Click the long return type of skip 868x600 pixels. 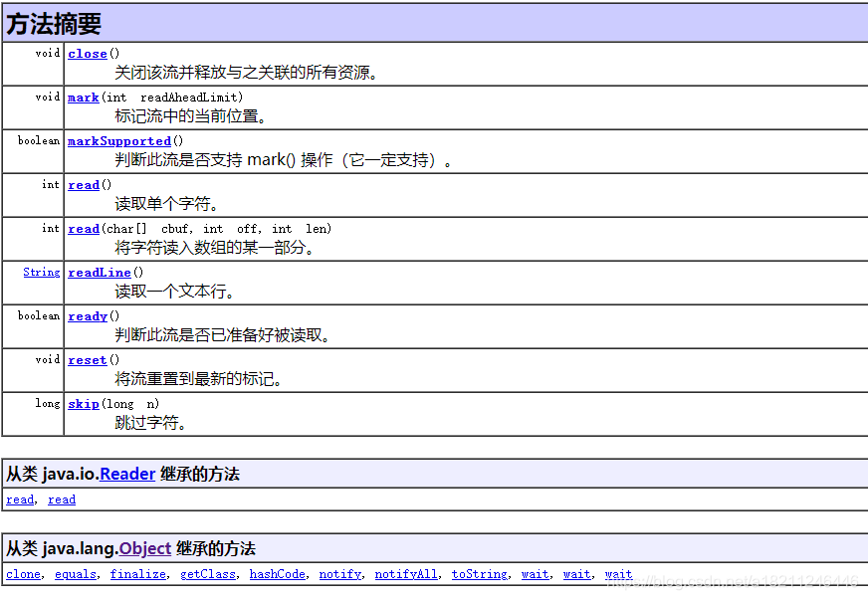pyautogui.click(x=48, y=404)
